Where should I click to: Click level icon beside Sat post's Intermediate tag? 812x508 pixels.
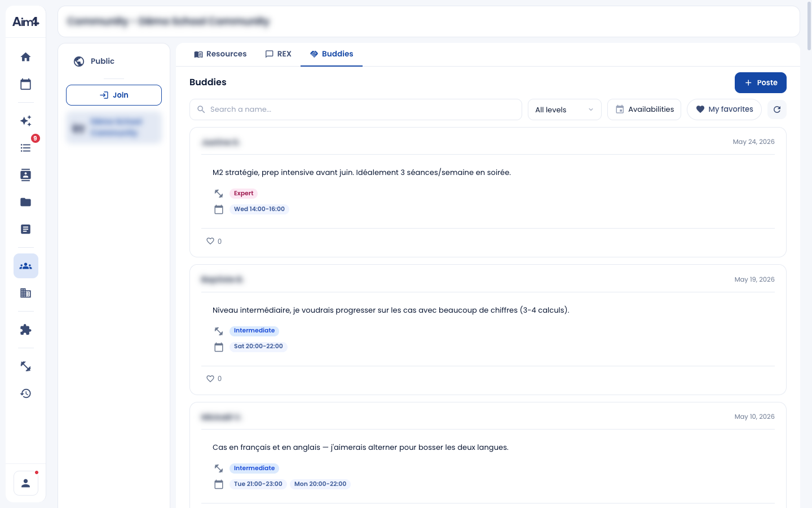(x=219, y=331)
